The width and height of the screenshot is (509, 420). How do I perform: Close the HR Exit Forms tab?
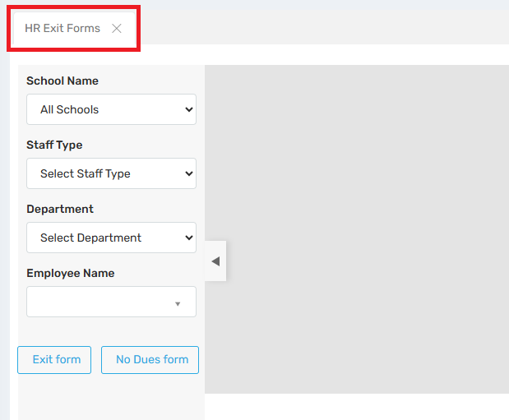117,29
